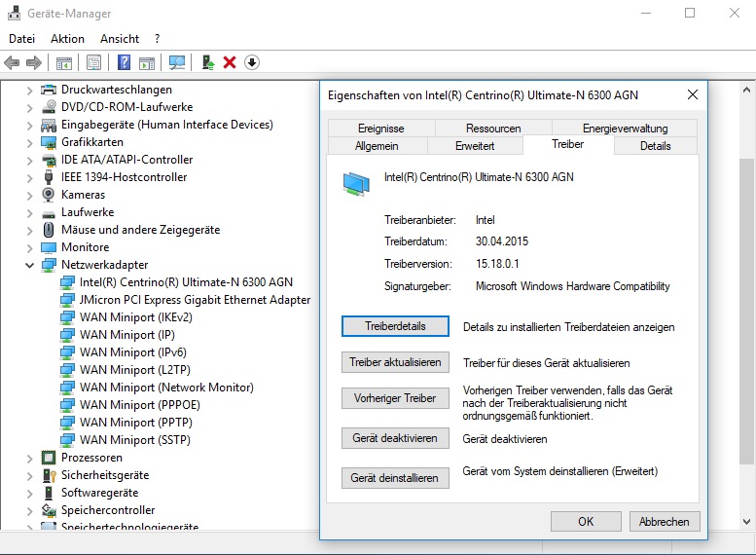This screenshot has height=555, width=756.
Task: Switch to the Erweitert tab
Action: pos(475,146)
